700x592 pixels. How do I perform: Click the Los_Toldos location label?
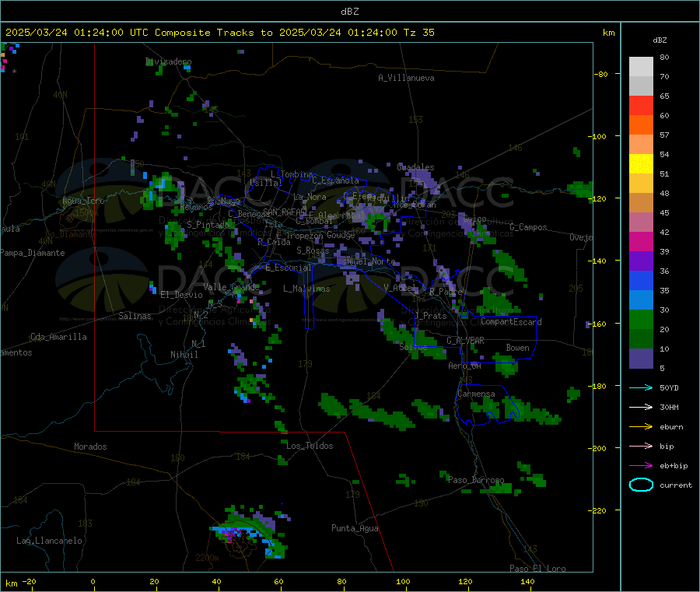click(x=310, y=446)
